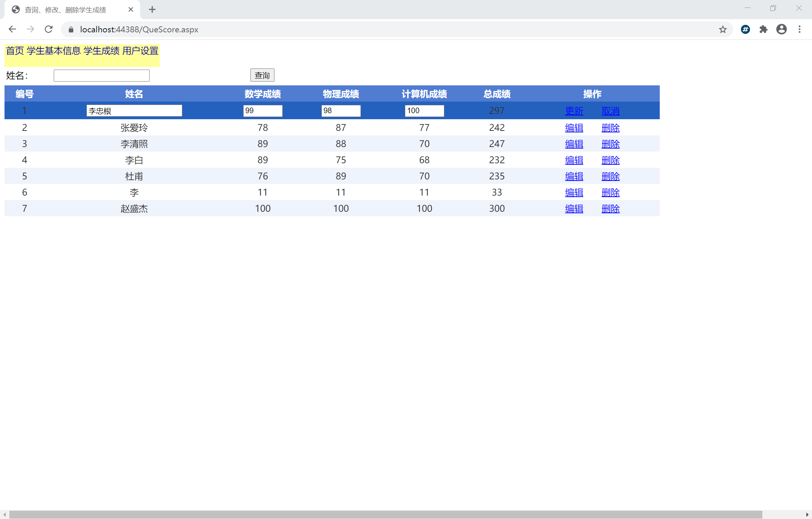
Task: Open 学生基本信息 menu item
Action: pyautogui.click(x=53, y=51)
